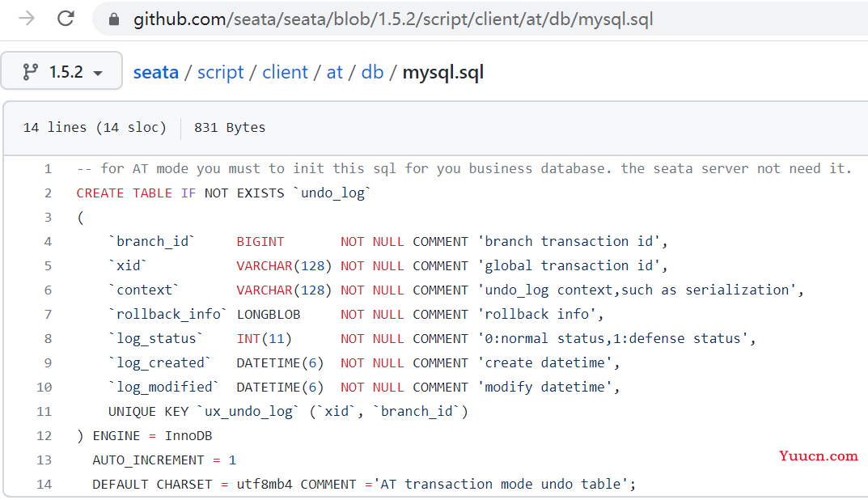This screenshot has width=868, height=500.
Task: Reload the page with refresh icon
Action: 66,19
